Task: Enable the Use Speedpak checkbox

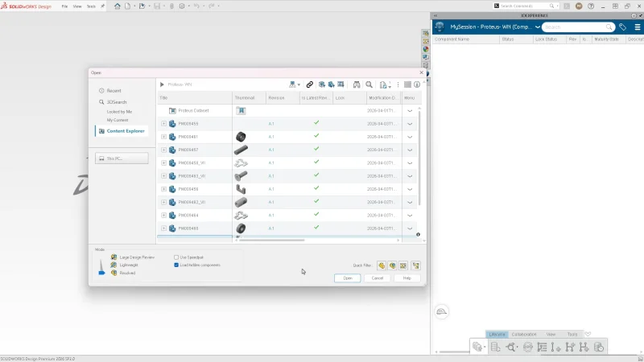Action: click(176, 257)
